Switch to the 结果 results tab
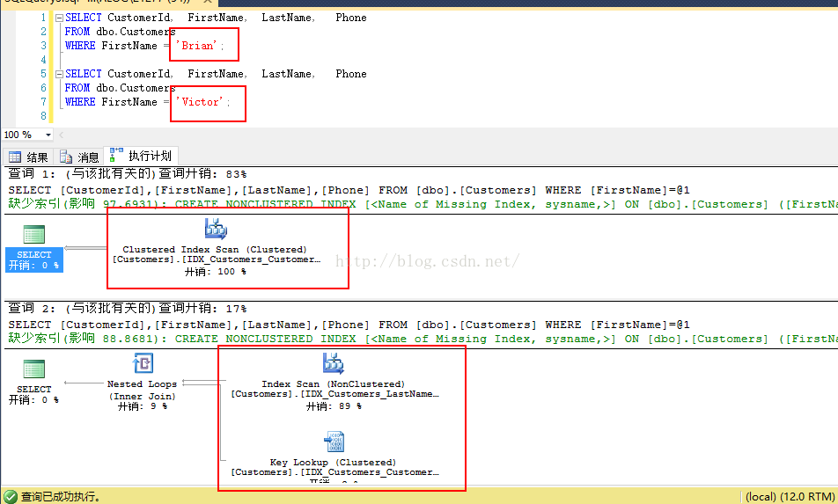838x504 pixels. [28, 157]
